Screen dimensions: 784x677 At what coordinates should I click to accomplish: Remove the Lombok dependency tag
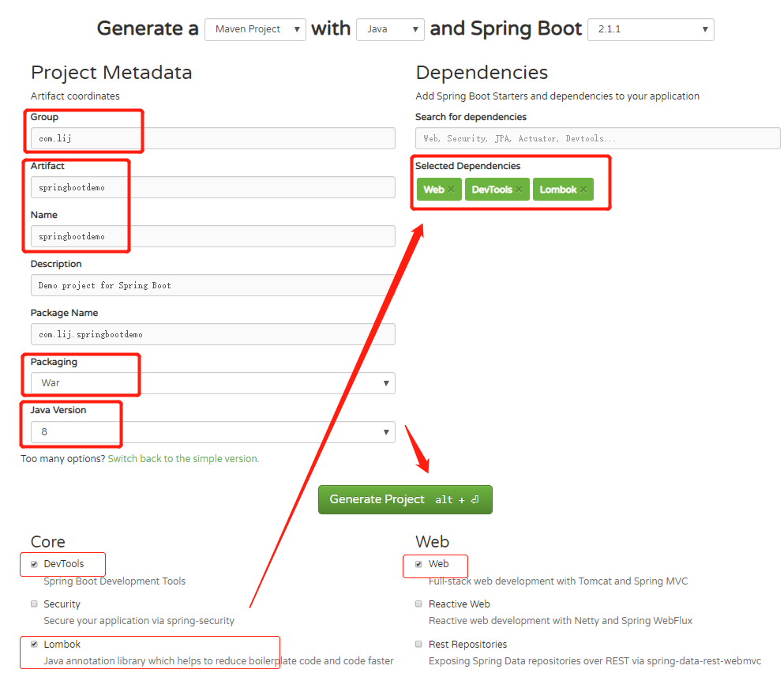pyautogui.click(x=583, y=190)
